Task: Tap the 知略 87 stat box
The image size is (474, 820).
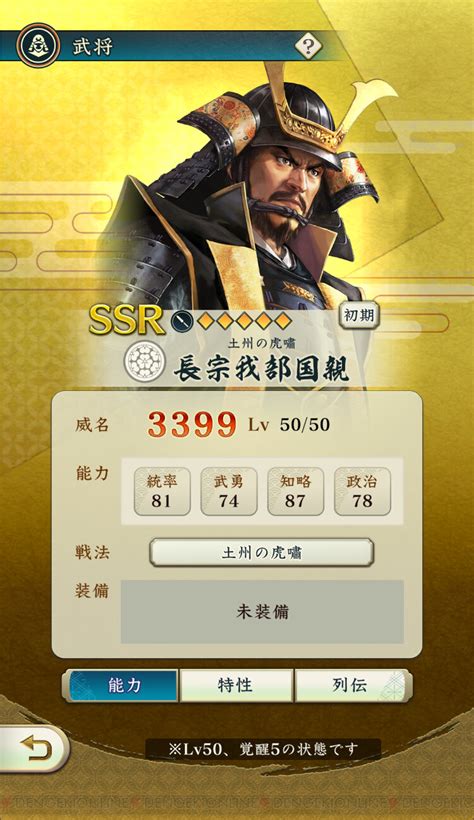Action: (x=296, y=492)
